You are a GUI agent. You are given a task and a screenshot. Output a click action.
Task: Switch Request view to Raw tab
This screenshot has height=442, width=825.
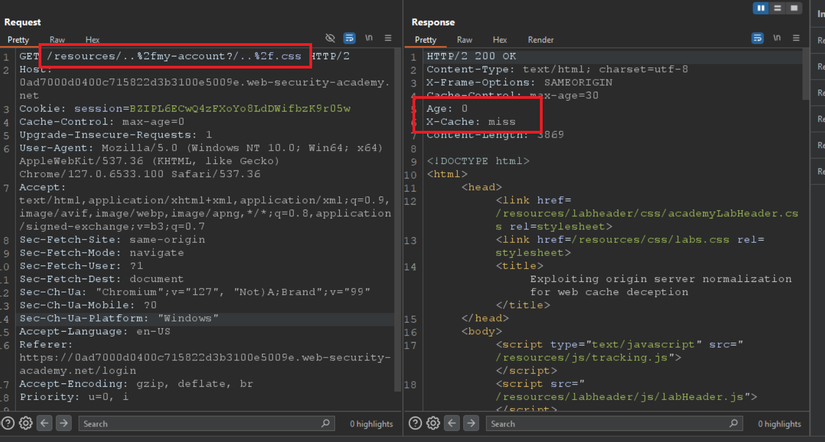point(57,40)
